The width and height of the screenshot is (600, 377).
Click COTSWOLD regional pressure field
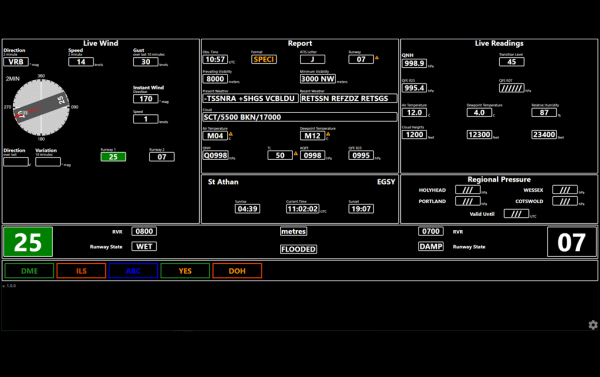pos(565,201)
